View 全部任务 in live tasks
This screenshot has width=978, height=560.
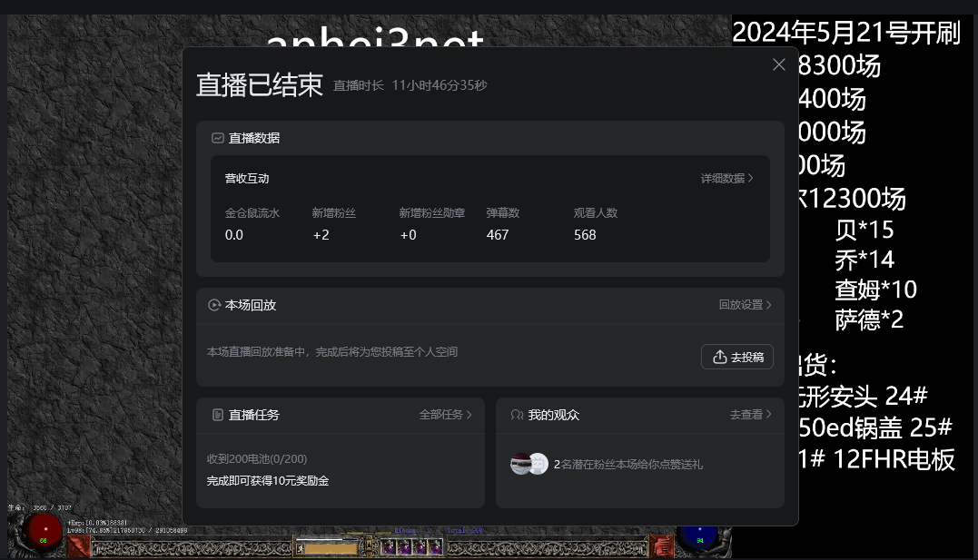[x=445, y=415]
